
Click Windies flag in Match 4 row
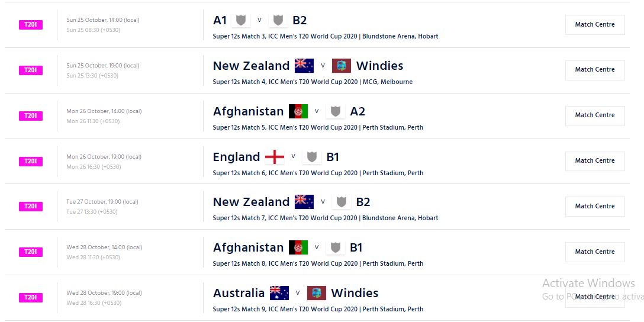342,66
